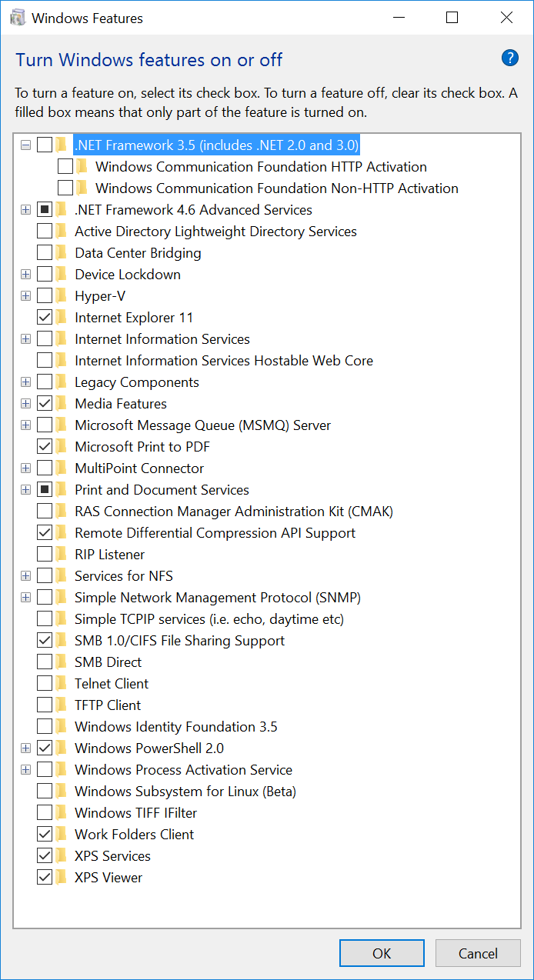Click the Cancel button
534x980 pixels.
(478, 953)
